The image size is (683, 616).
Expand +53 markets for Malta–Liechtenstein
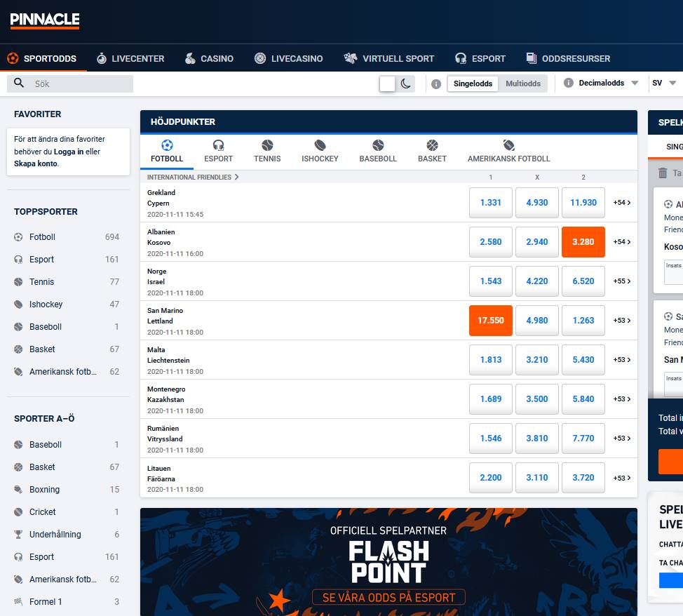click(x=621, y=360)
